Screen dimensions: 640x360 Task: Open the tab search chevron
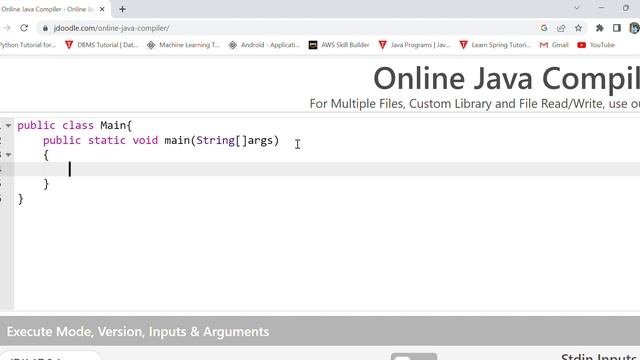tap(577, 8)
